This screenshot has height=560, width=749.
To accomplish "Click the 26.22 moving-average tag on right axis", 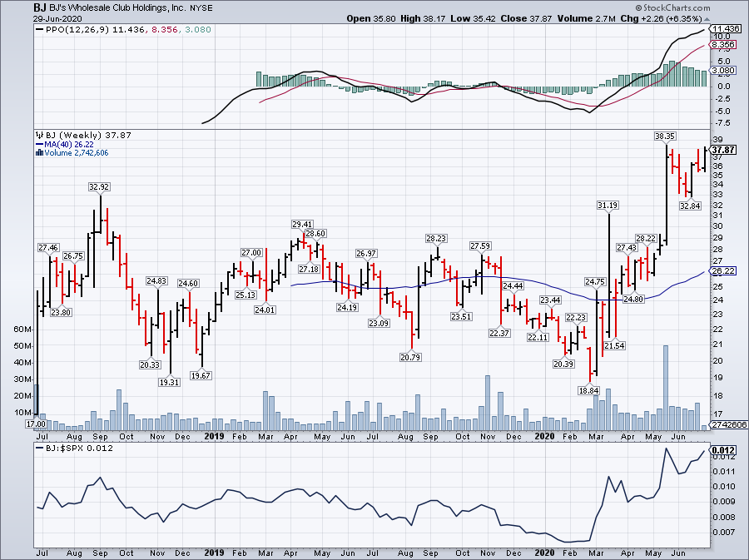I will point(723,271).
